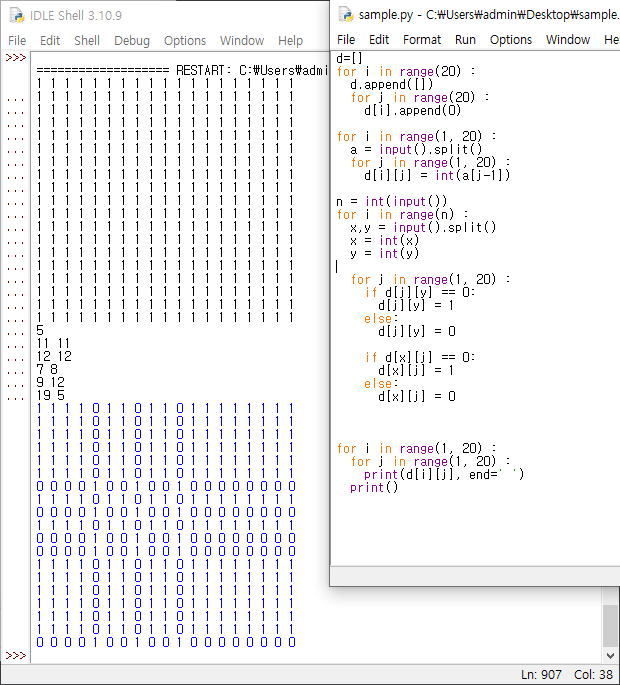The width and height of the screenshot is (620, 685).
Task: Click the 'if d[x][j] == 0:' line
Action: (420, 357)
